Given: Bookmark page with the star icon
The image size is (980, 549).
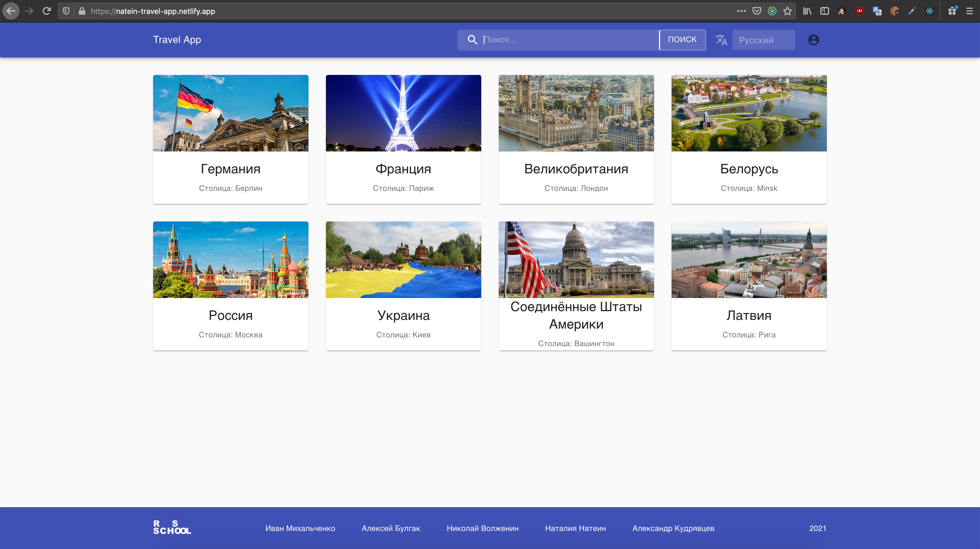Looking at the screenshot, I should 787,11.
